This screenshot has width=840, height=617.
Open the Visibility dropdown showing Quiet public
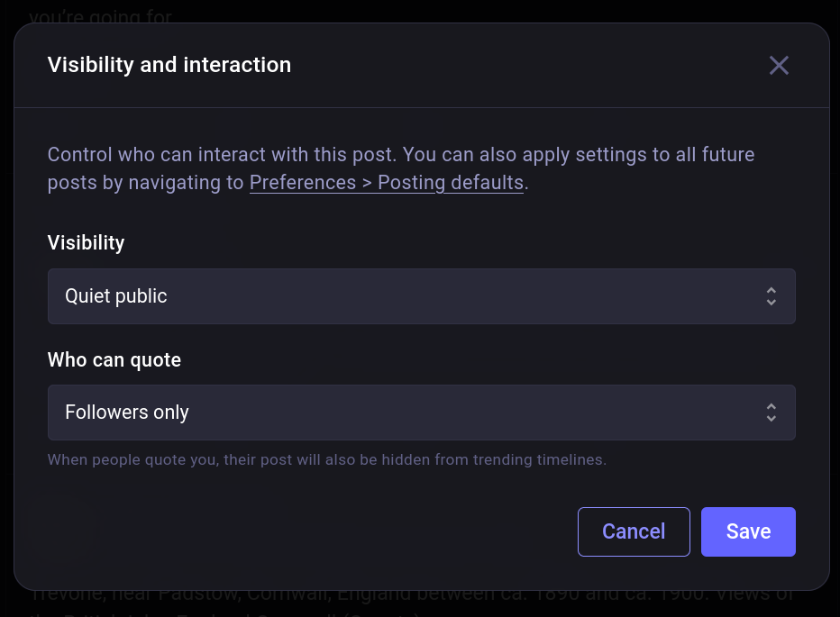click(421, 296)
